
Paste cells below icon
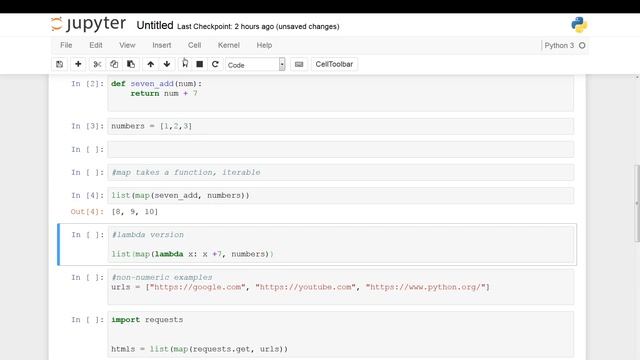click(x=131, y=64)
